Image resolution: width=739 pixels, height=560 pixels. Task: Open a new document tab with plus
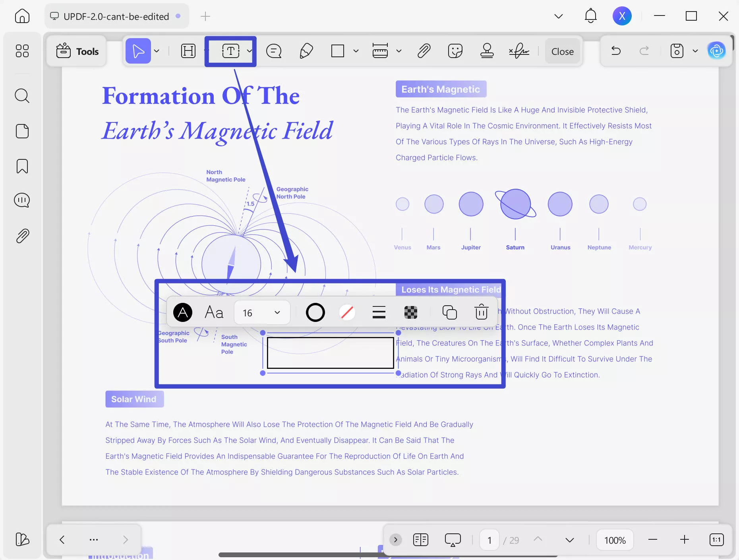(205, 16)
